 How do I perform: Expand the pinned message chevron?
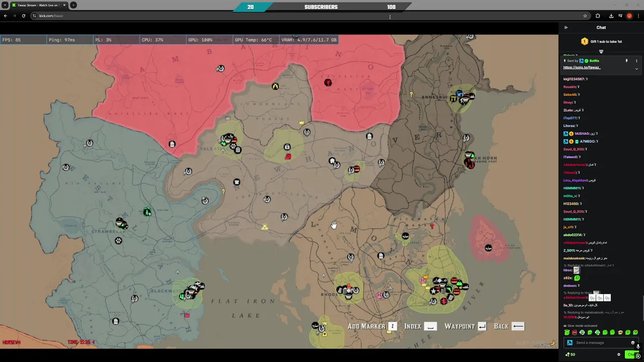pyautogui.click(x=636, y=68)
